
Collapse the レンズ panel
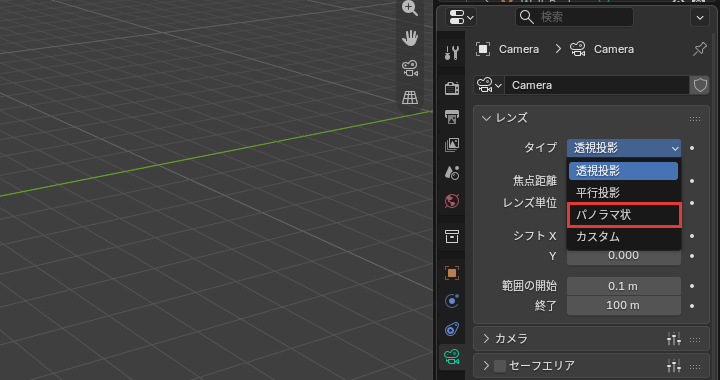pos(486,118)
